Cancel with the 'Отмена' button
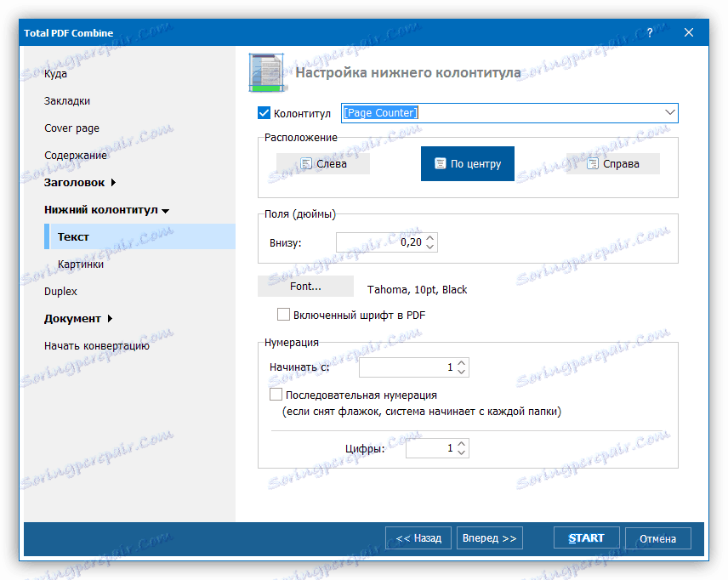 [657, 537]
